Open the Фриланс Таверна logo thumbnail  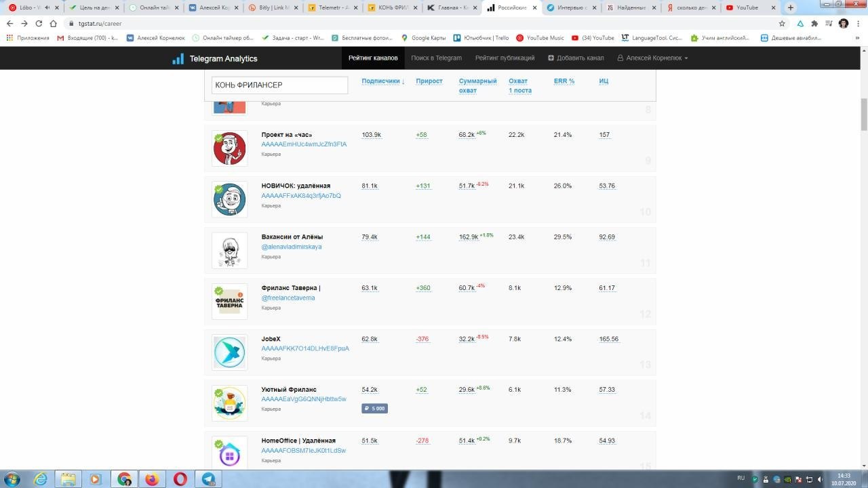click(x=229, y=302)
